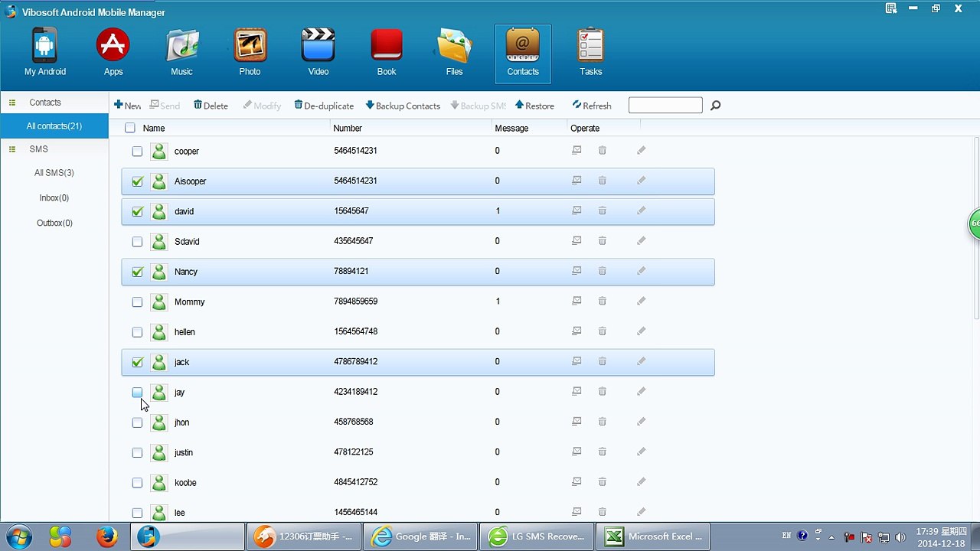Viewport: 980px width, 551px height.
Task: Uncheck the Aisooper contact checkbox
Action: coord(137,181)
